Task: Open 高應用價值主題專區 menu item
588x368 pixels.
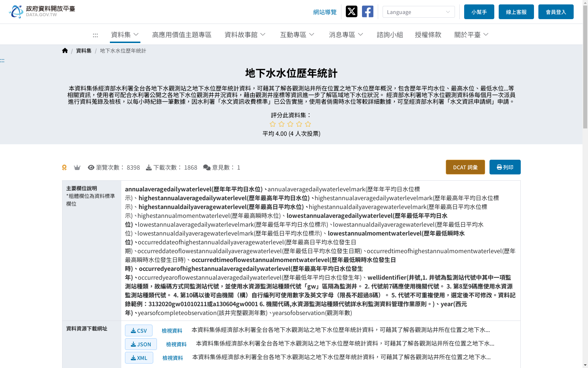Action: point(182,35)
